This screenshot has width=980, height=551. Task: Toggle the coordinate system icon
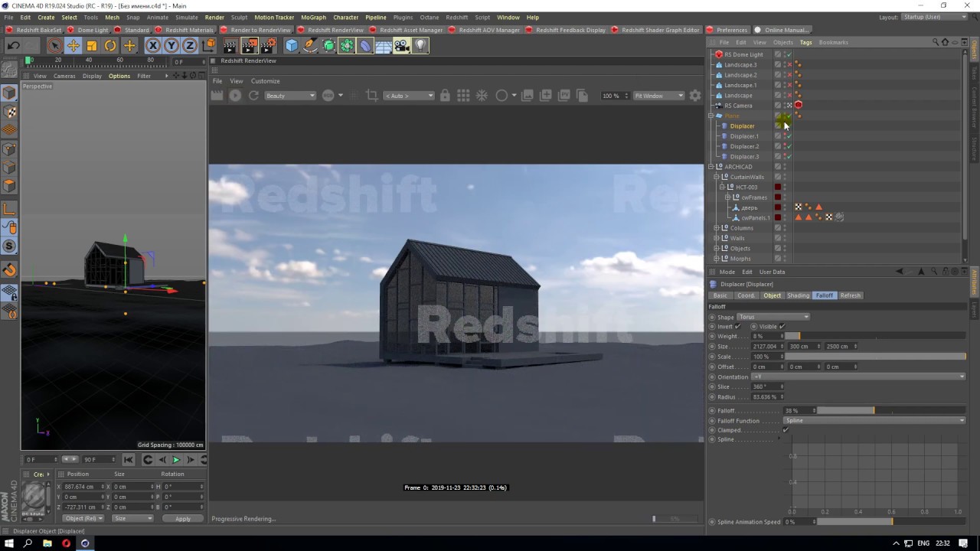click(208, 46)
